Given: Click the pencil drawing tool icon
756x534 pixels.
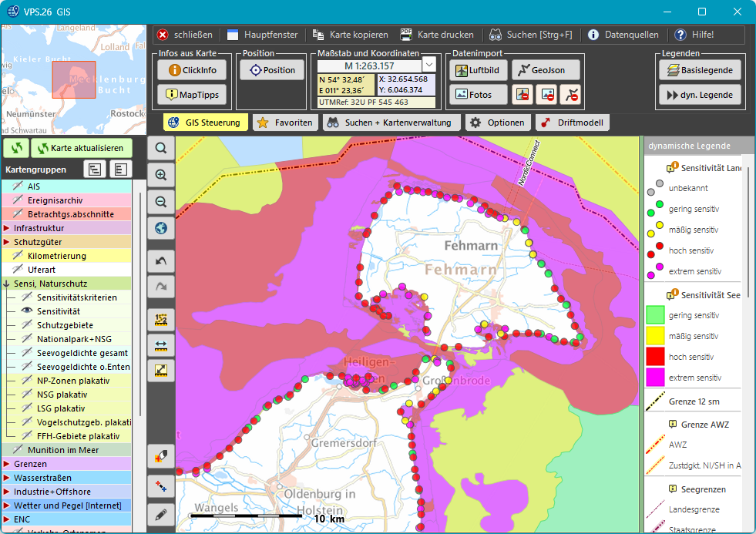Looking at the screenshot, I should click(161, 514).
